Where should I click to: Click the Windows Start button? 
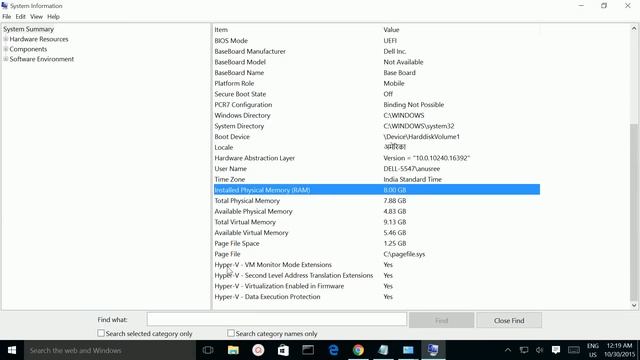(x=12, y=350)
